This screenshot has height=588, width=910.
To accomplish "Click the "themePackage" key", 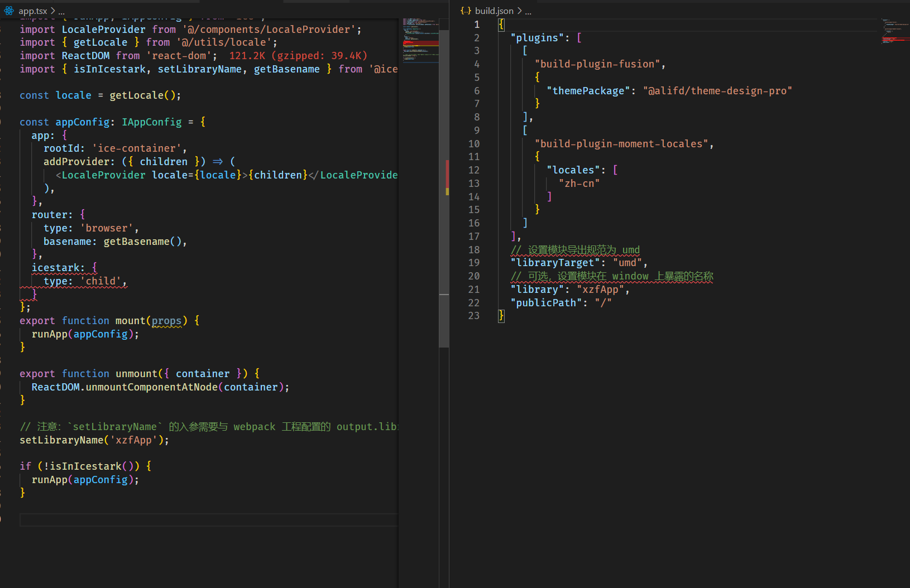I will [x=588, y=91].
